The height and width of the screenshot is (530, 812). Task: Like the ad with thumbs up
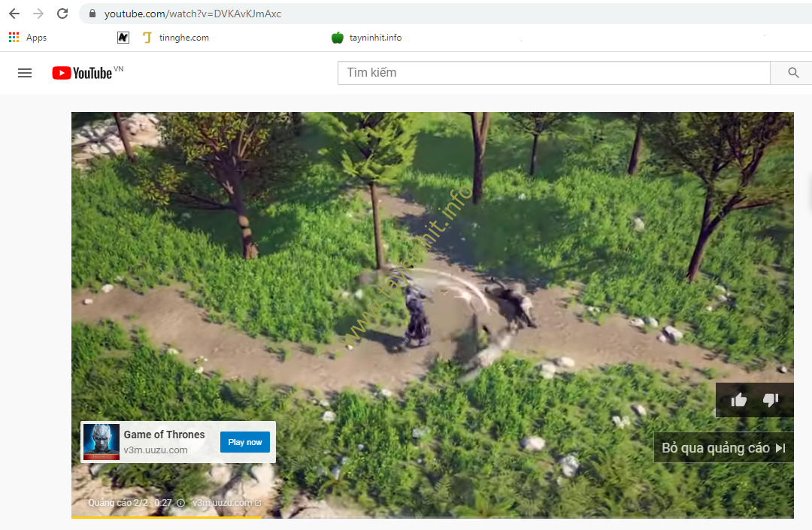pyautogui.click(x=739, y=400)
